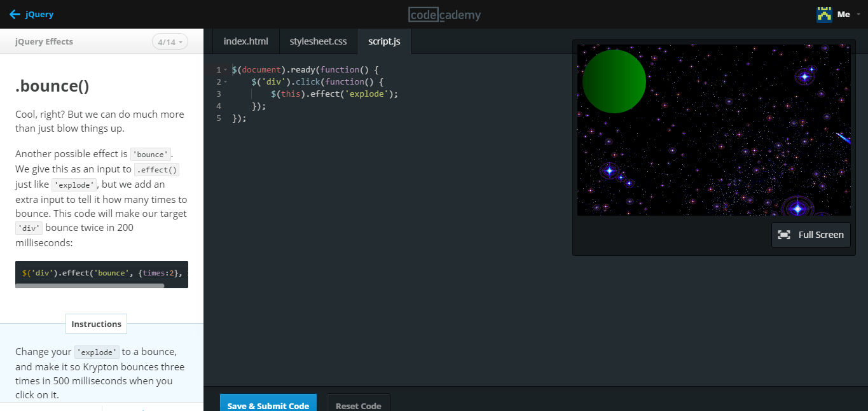Click the user avatar icon

824,14
